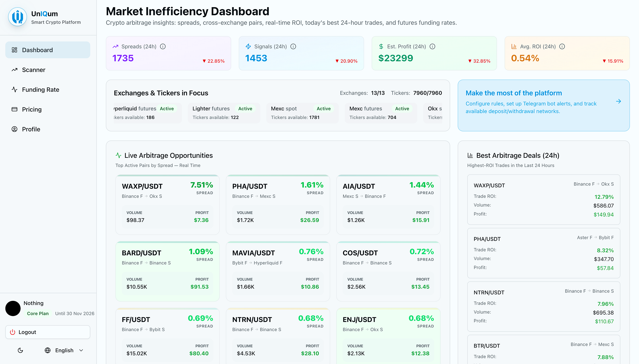Open the MAVIA/USDT opportunity card
The width and height of the screenshot is (639, 364).
[278, 271]
